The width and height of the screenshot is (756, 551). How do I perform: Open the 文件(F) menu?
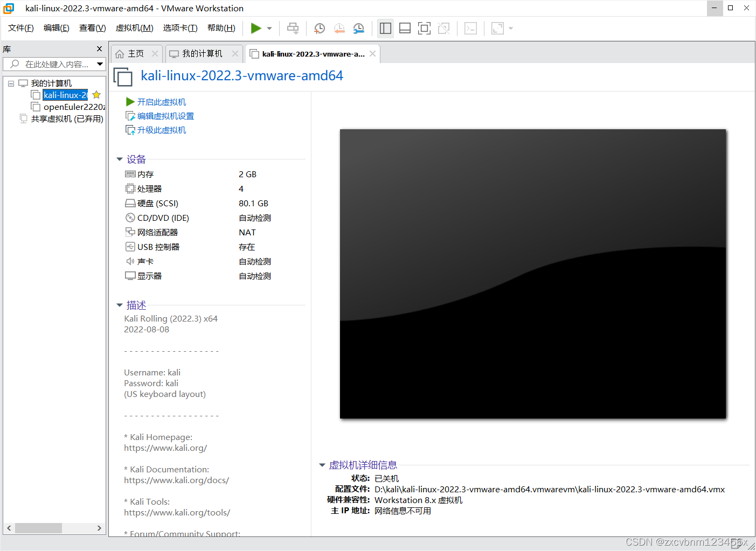coord(21,28)
